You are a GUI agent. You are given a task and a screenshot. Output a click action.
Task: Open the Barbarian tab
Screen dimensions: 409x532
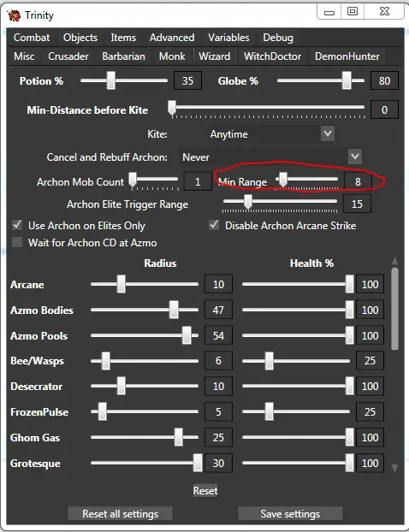123,56
